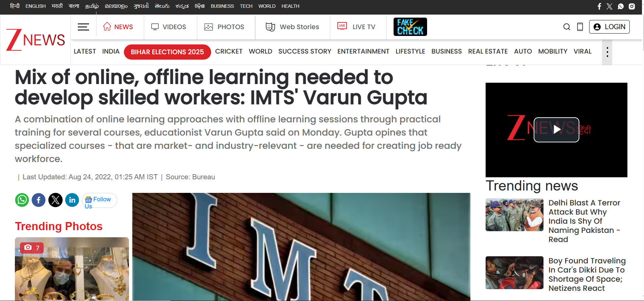Switch to Odia language edition
The width and height of the screenshot is (644, 301).
pyautogui.click(x=200, y=6)
